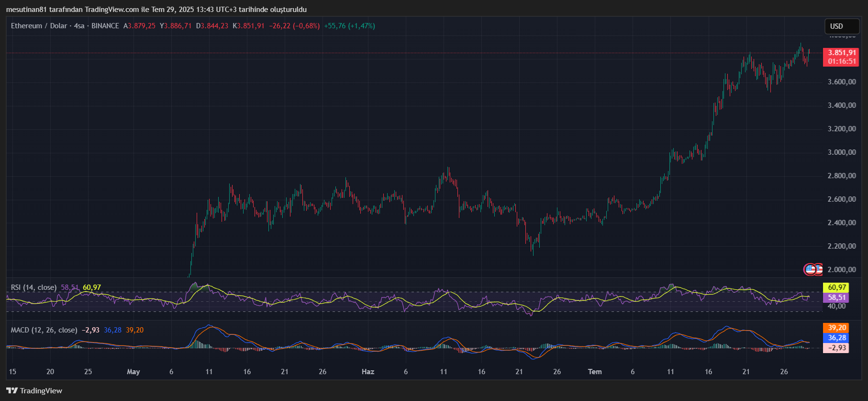Image resolution: width=868 pixels, height=401 pixels.
Task: Click the 2.200,00 price axis label
Action: pyautogui.click(x=842, y=246)
